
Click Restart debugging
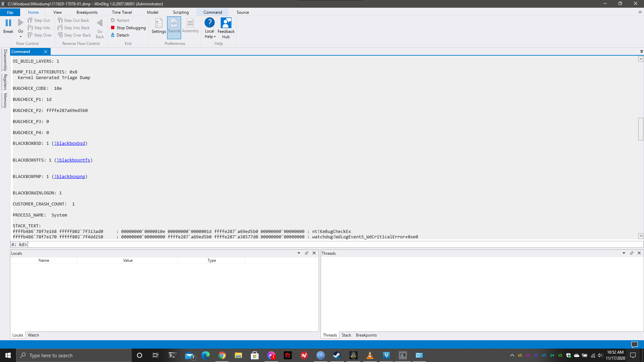tap(120, 20)
